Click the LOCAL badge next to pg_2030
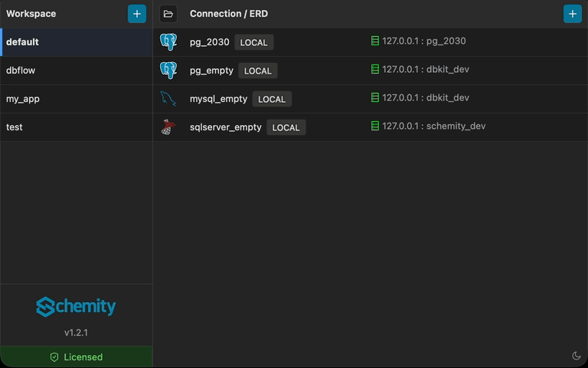Screen dimensions: 588x368 (254, 43)
